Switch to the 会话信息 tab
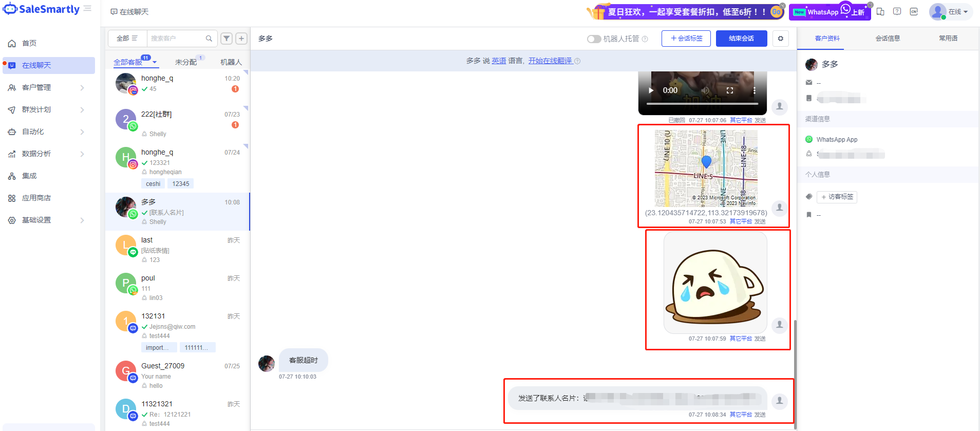The width and height of the screenshot is (980, 431). click(x=888, y=39)
